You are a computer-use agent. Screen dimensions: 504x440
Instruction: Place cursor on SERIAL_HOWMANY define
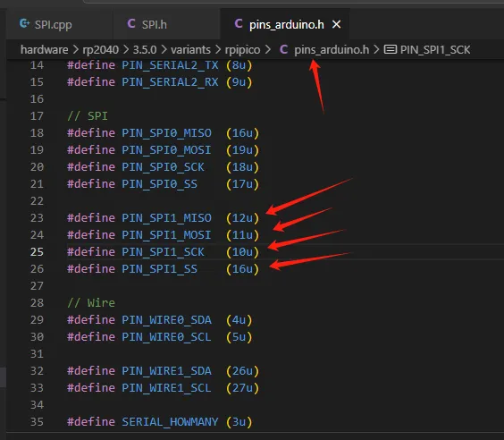170,422
